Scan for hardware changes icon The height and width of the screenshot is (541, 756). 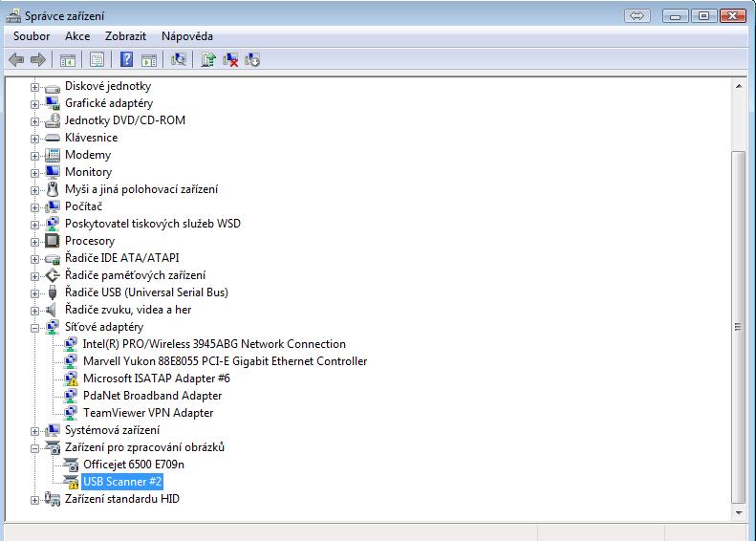pos(179,59)
